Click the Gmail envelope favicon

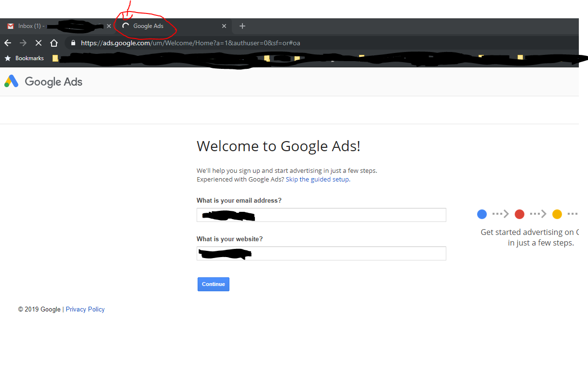[11, 26]
